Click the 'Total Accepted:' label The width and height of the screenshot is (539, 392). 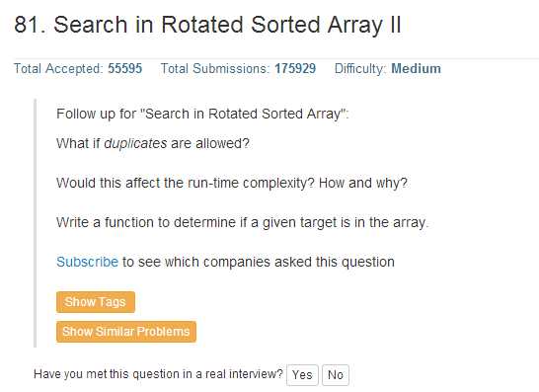tap(58, 68)
